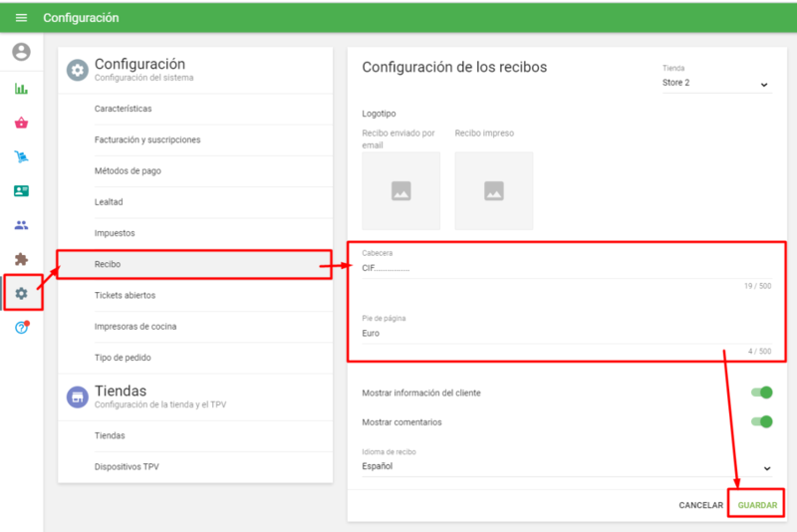Open the settings gear icon in sidebar
Viewport: 797px width, 532px height.
21,294
